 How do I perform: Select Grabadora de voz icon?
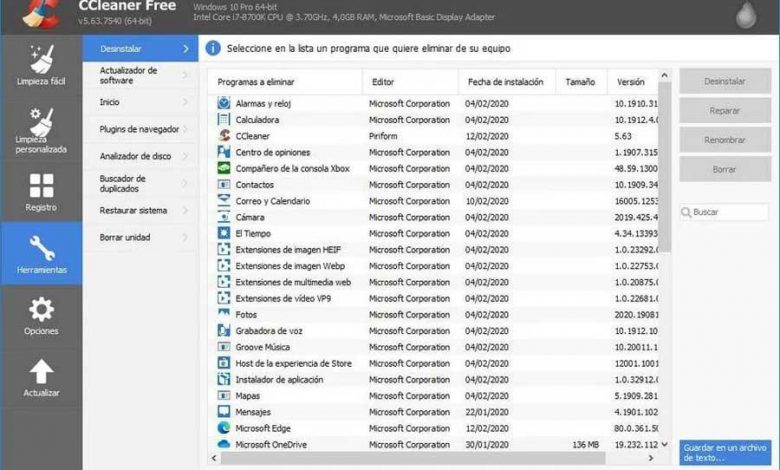pyautogui.click(x=224, y=330)
